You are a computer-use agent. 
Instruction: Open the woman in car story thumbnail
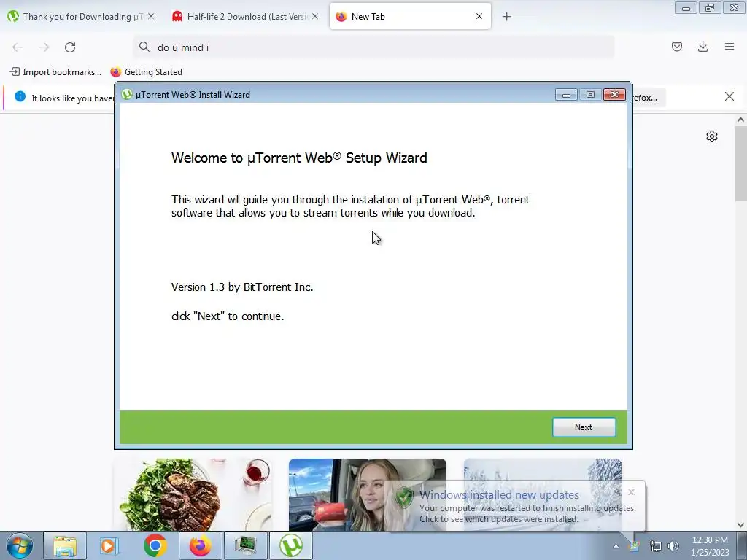point(368,494)
